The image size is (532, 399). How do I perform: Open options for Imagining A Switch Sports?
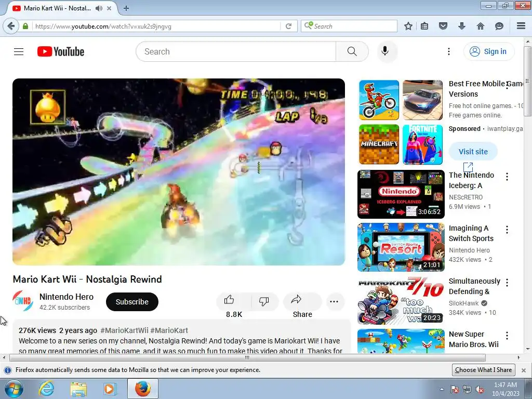coord(507,230)
